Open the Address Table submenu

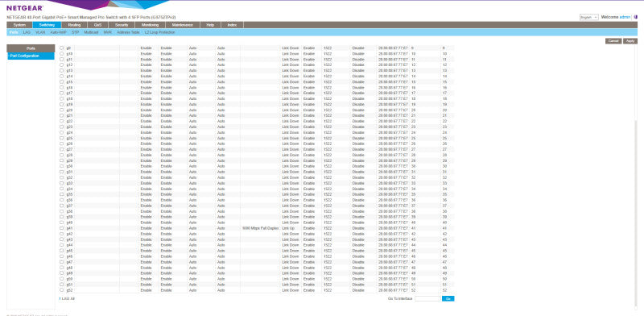(x=128, y=32)
